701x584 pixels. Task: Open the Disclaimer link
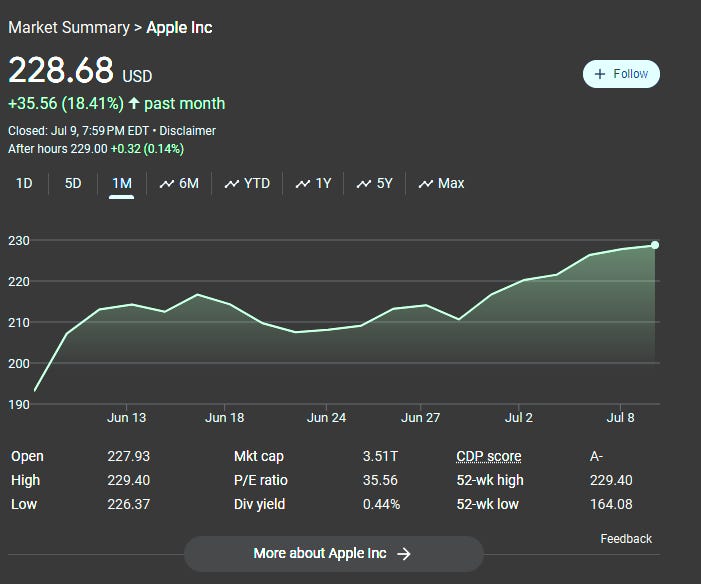[x=187, y=131]
